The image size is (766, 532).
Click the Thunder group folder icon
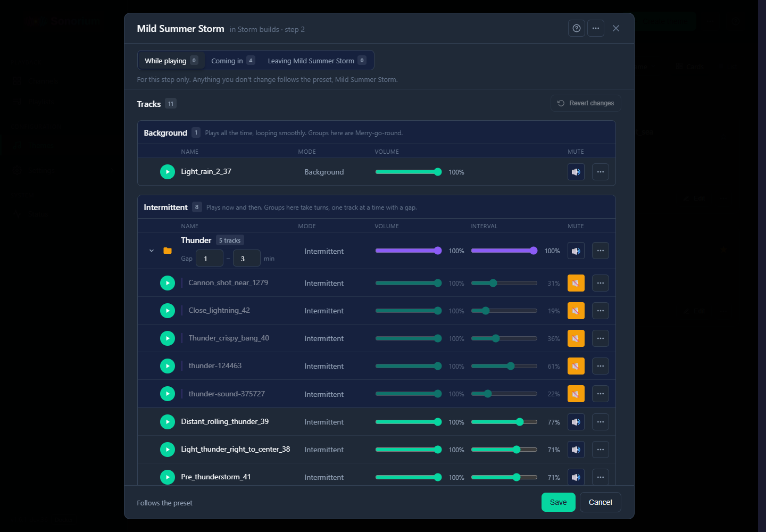(x=168, y=251)
